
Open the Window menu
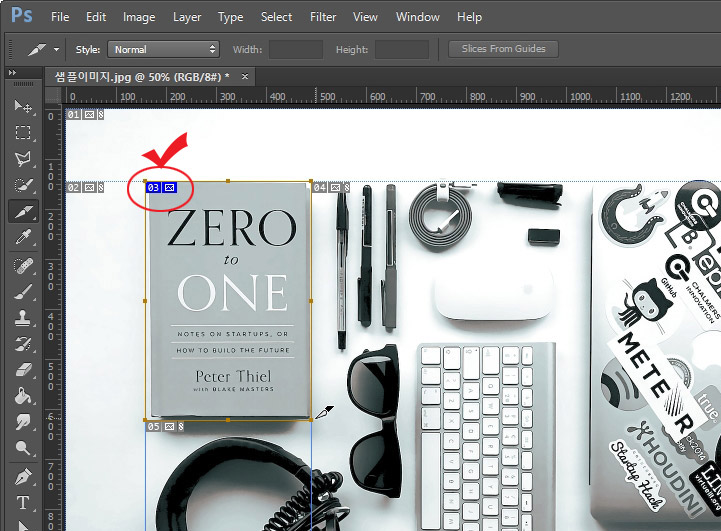[x=418, y=17]
